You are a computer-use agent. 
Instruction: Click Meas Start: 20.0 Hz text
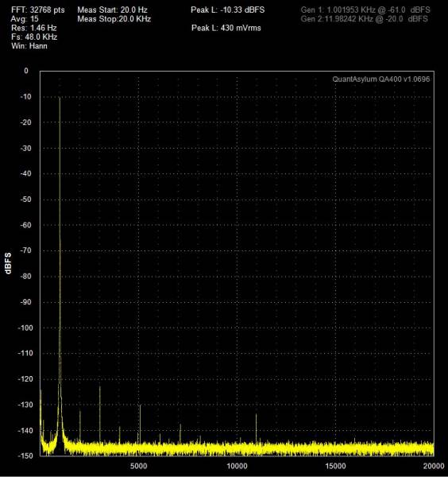[112, 10]
